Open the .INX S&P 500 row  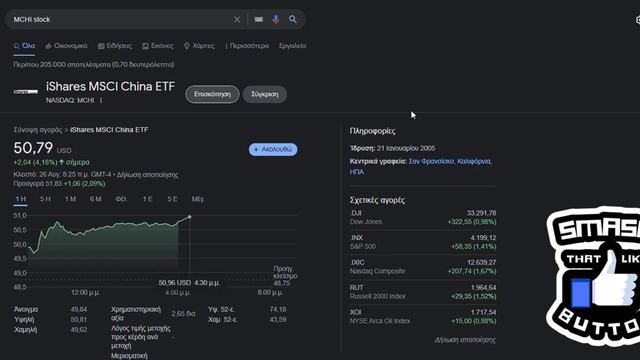(x=423, y=242)
